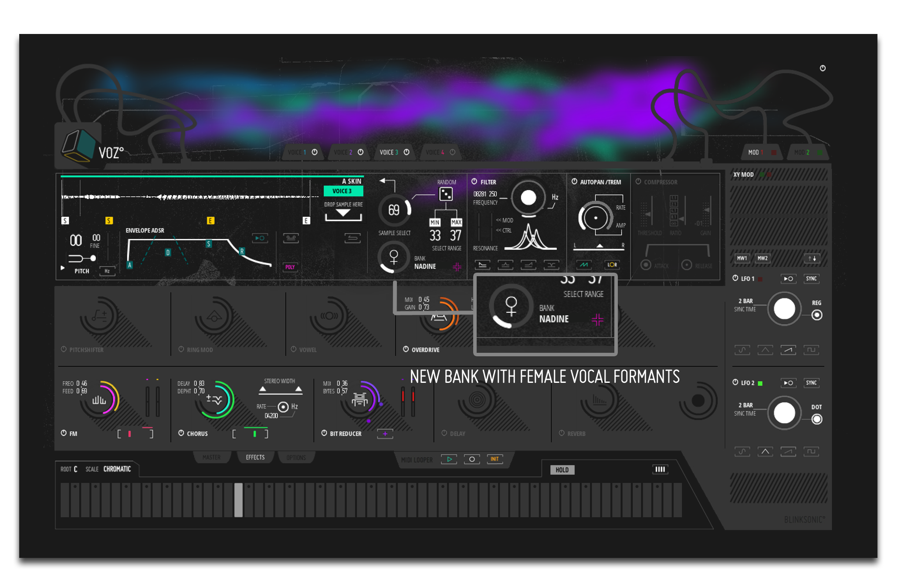
Task: Select LFO 2 sine waveform
Action: [742, 452]
